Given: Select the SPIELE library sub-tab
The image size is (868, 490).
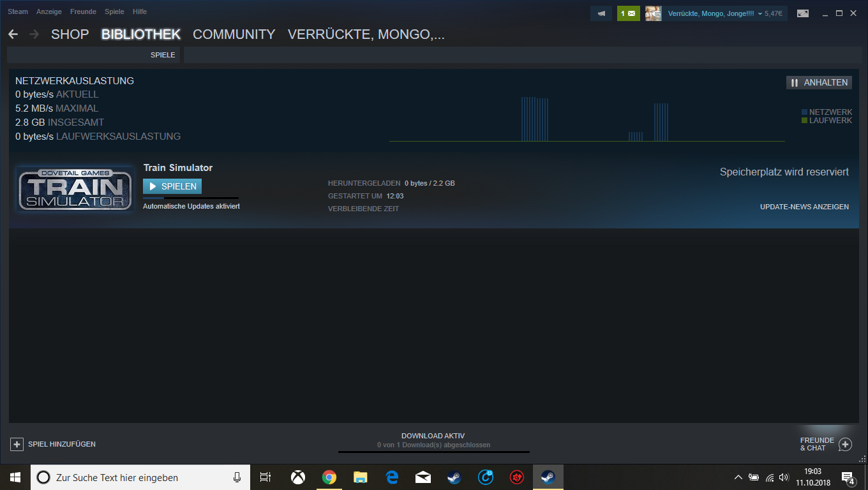Looking at the screenshot, I should [163, 55].
